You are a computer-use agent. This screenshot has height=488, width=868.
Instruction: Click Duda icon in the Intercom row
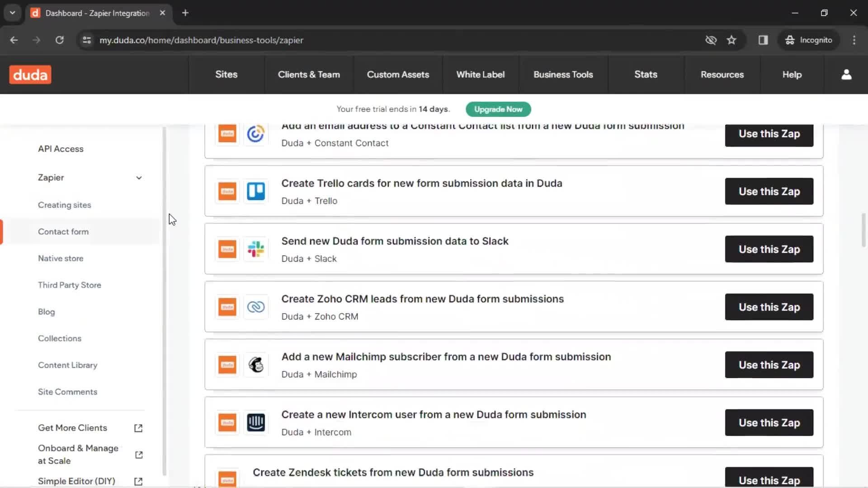[227, 422]
